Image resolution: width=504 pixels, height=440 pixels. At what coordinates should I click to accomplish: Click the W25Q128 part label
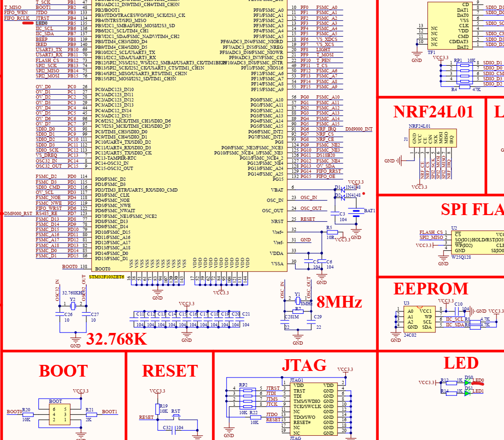pyautogui.click(x=461, y=257)
